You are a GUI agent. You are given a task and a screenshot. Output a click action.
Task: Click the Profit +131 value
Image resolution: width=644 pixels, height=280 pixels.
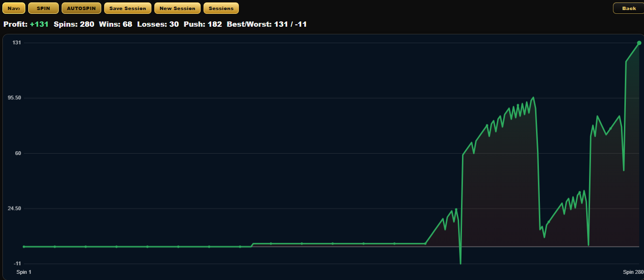tap(39, 24)
